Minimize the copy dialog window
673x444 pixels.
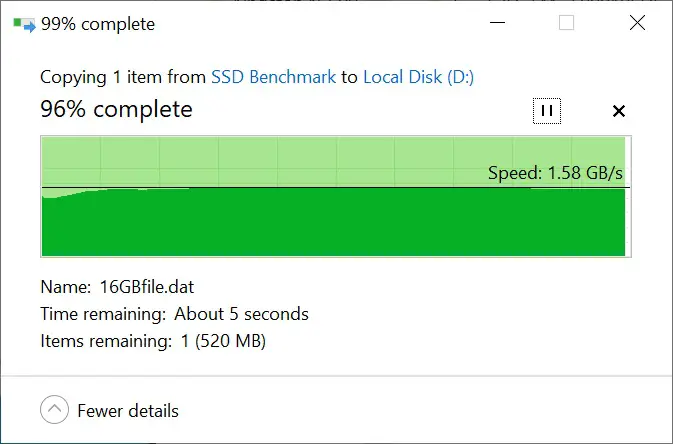(497, 22)
